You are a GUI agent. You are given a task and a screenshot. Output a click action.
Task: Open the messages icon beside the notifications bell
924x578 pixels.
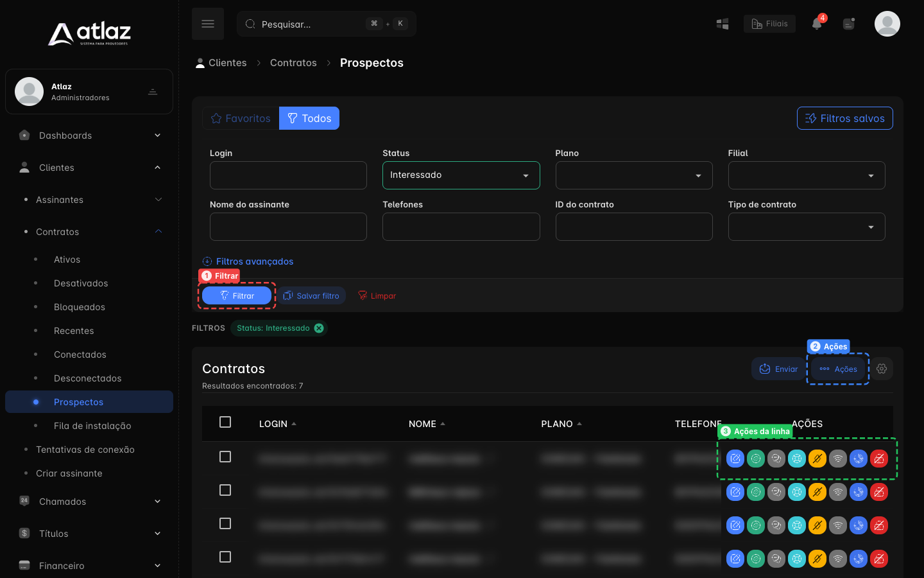[x=849, y=24]
